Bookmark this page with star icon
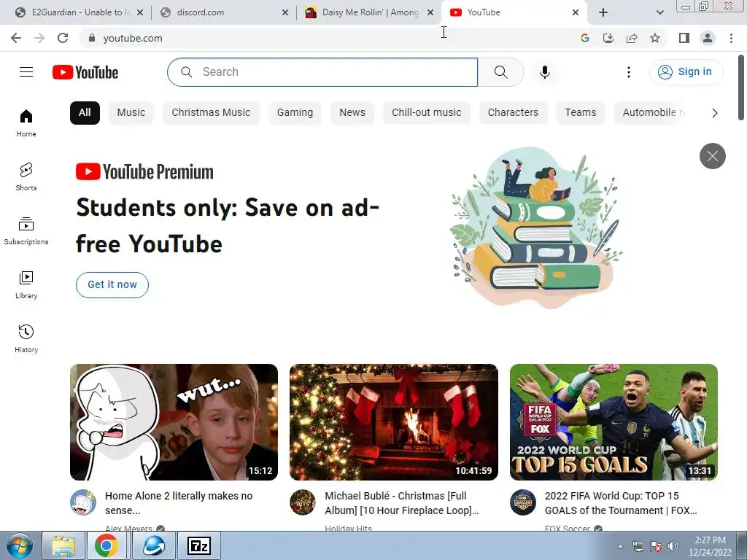Screen dimensions: 747x560 point(655,38)
